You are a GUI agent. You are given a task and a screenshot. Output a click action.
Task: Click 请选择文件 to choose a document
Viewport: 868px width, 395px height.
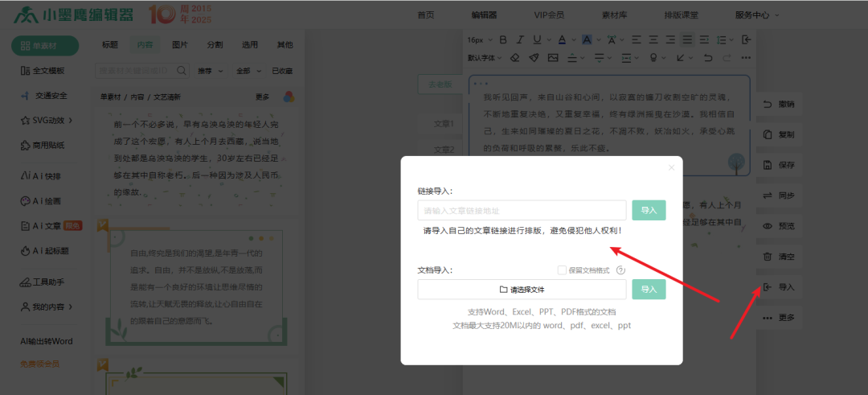522,289
